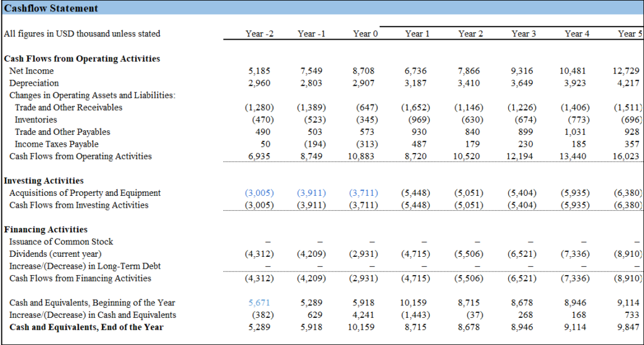This screenshot has height=345, width=644.
Task: Click the Financing Activities section heading
Action: pyautogui.click(x=45, y=229)
